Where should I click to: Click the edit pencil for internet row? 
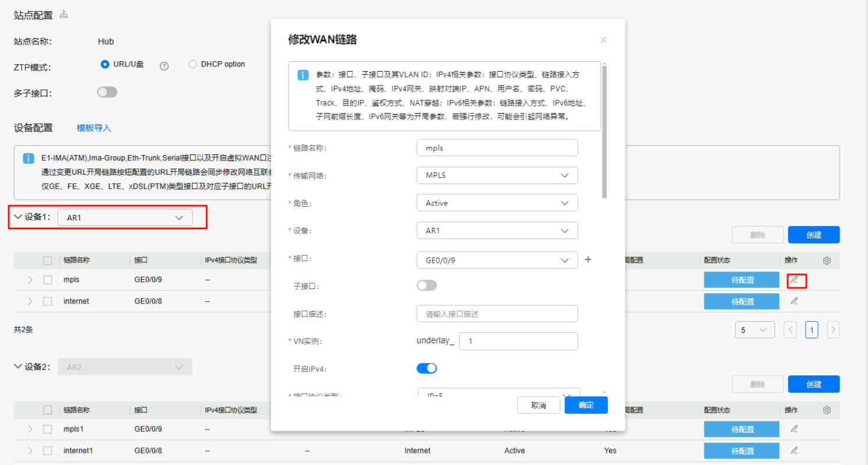click(794, 301)
